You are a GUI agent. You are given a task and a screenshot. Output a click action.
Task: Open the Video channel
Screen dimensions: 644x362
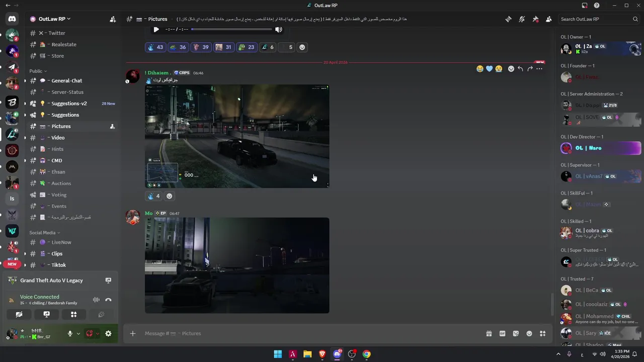click(72, 138)
